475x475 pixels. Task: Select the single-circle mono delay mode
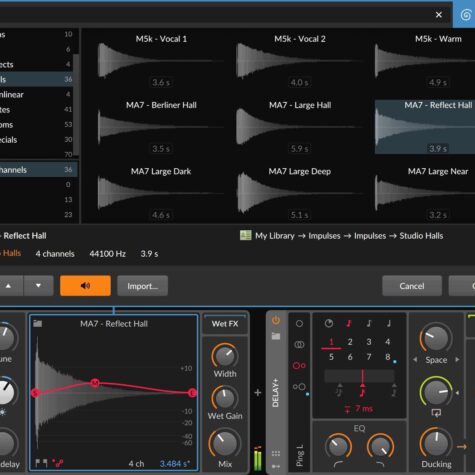299,323
